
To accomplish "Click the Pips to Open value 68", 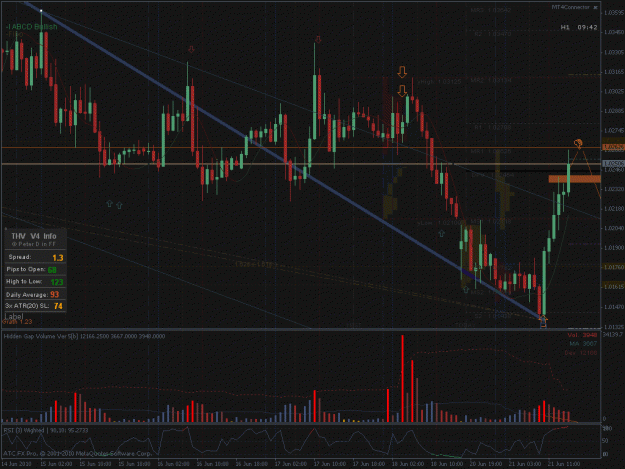I will point(52,270).
